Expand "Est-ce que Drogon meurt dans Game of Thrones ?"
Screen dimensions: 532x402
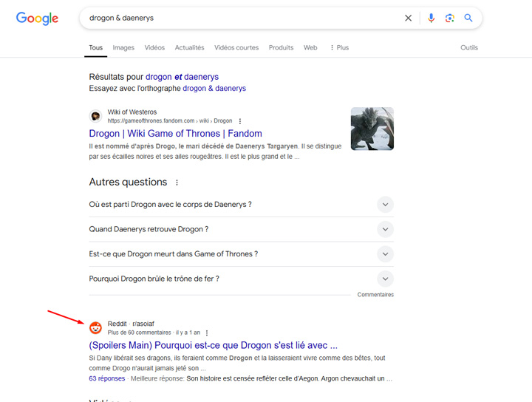[241, 254]
